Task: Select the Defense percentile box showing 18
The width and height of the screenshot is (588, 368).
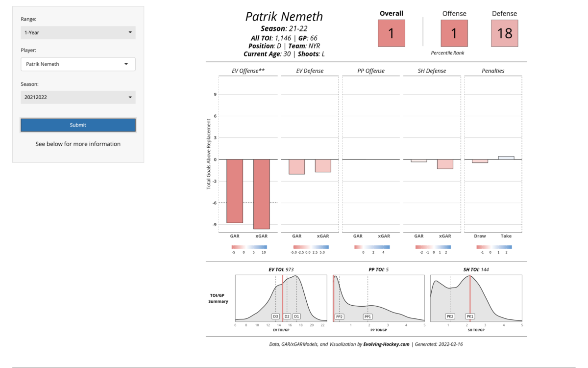Action: [x=504, y=33]
